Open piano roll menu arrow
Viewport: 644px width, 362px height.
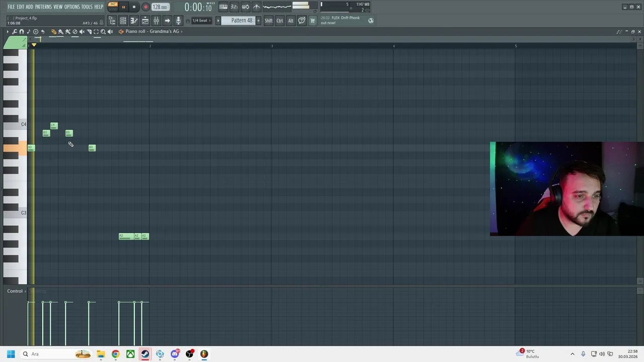click(8, 32)
